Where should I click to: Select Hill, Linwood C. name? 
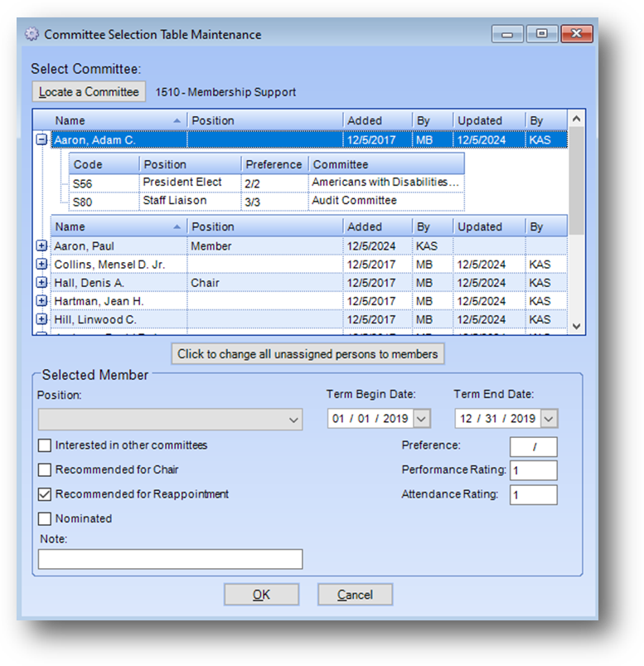pyautogui.click(x=119, y=319)
